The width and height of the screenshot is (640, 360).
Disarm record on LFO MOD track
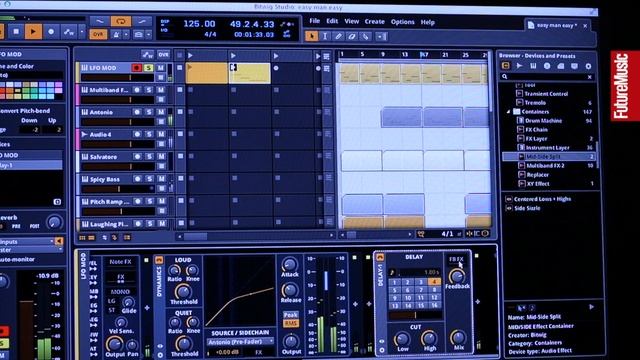pos(136,68)
